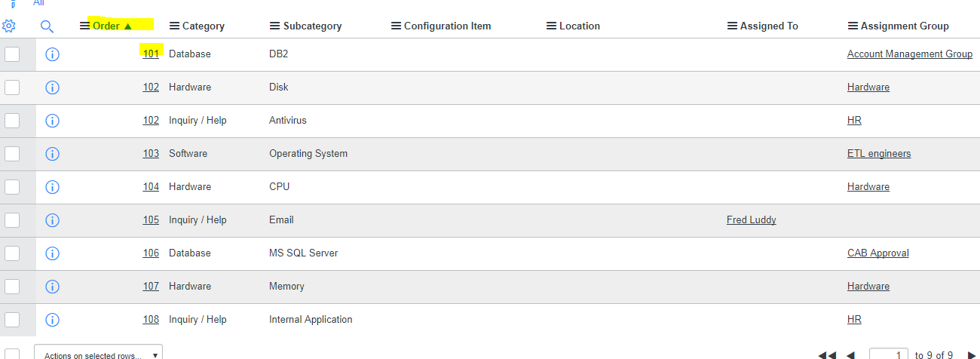Viewport: 980px width, 359px height.
Task: Preview record 101 with info icon
Action: click(x=52, y=54)
